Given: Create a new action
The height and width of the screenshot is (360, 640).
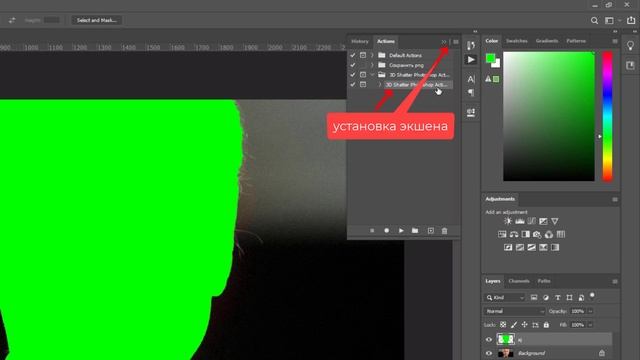Looking at the screenshot, I should (431, 231).
